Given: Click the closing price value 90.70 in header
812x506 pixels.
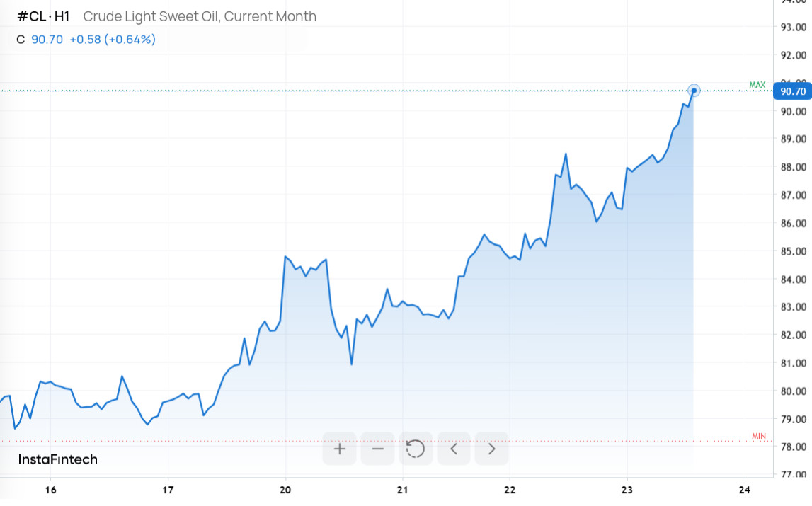Looking at the screenshot, I should [x=47, y=40].
